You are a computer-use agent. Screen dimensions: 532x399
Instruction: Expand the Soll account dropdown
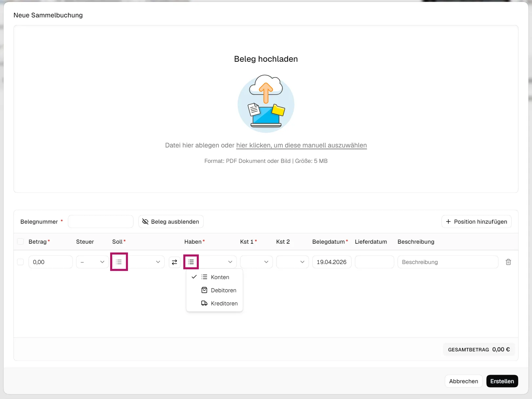[x=146, y=262]
